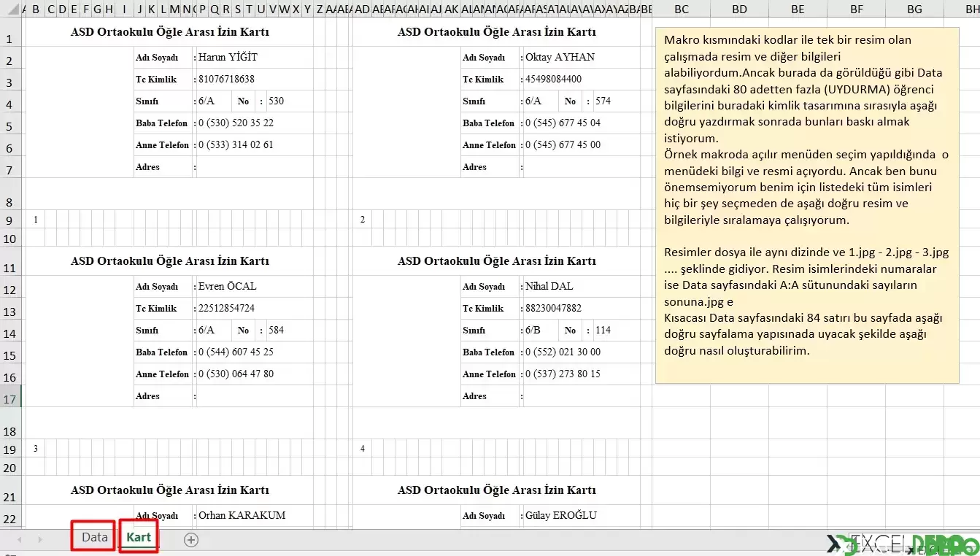Click card title above Harun YİĞİT

click(170, 32)
